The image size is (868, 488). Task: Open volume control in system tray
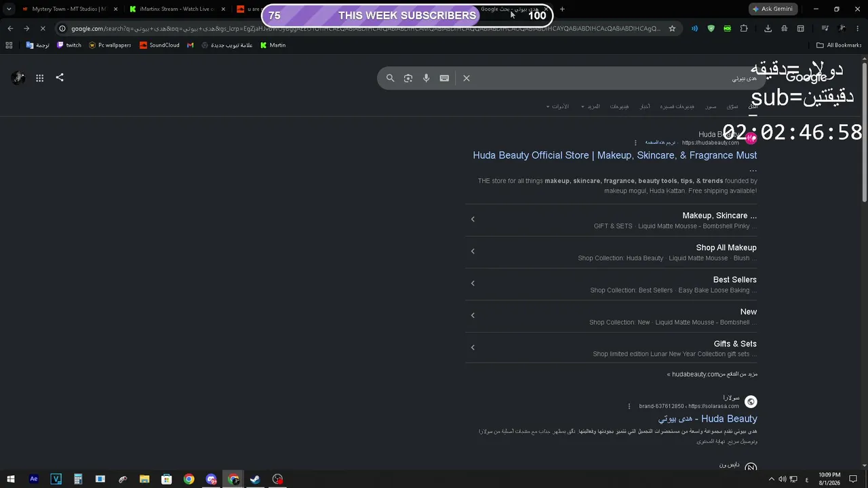coord(782,479)
